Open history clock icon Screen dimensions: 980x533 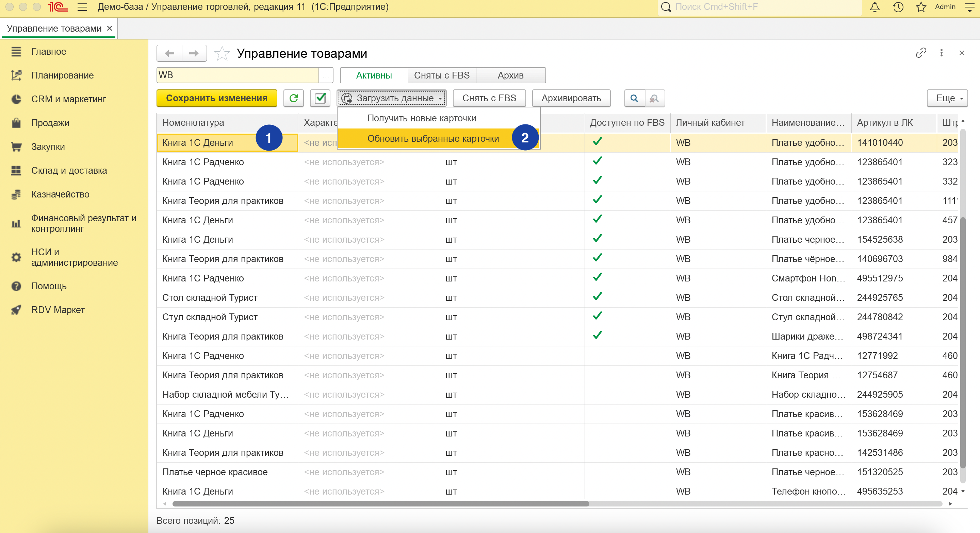(x=898, y=7)
